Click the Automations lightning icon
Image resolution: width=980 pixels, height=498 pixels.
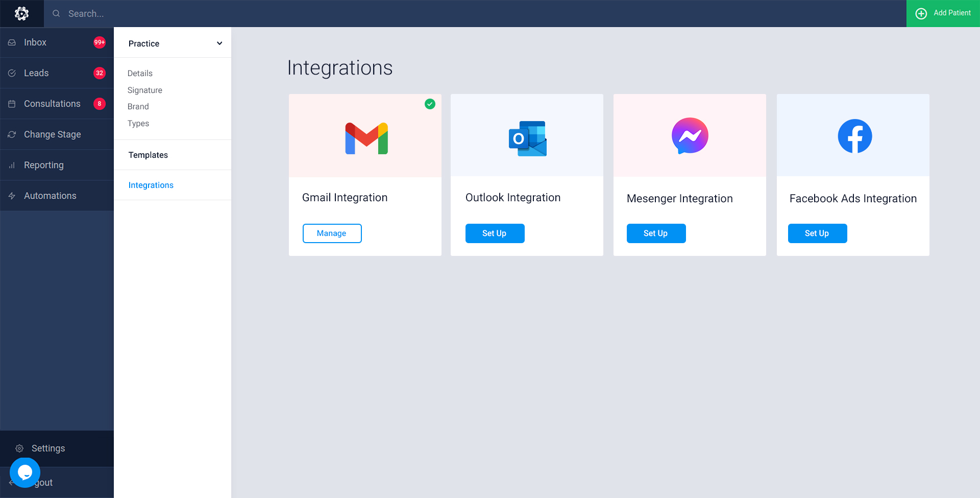(x=12, y=196)
